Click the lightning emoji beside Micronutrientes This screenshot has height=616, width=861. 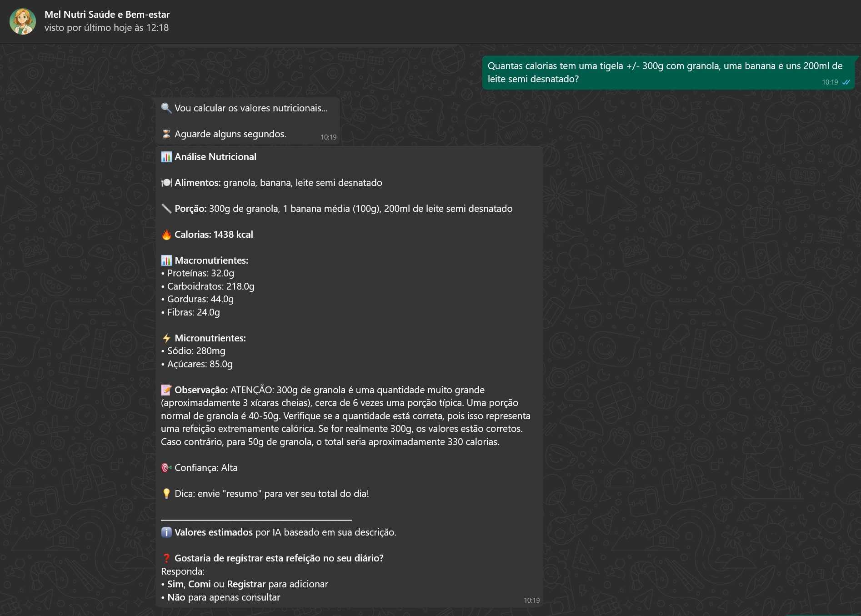(166, 338)
